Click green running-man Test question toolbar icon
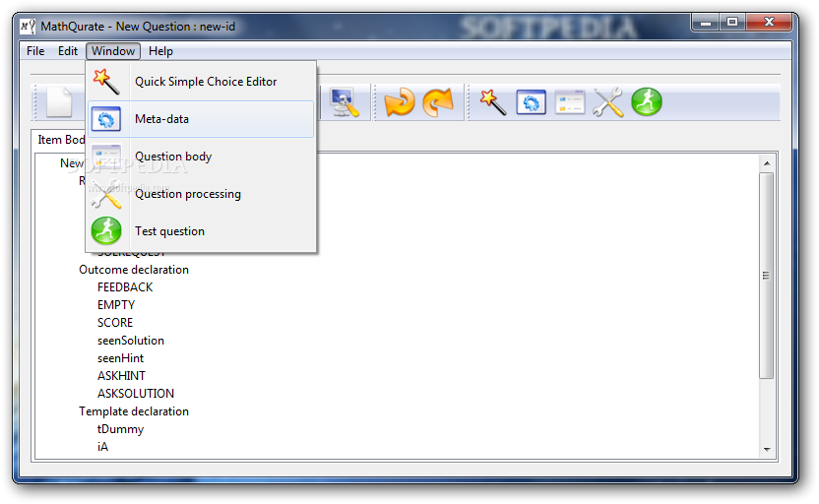819x504 pixels. (x=647, y=101)
